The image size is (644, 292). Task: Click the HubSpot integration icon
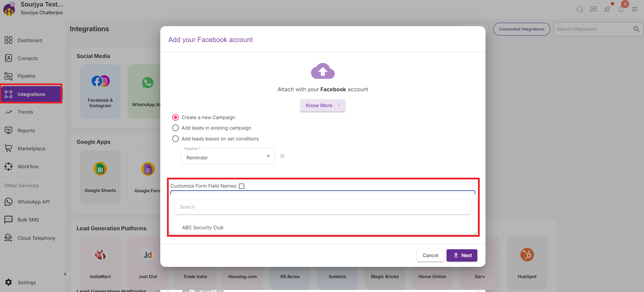527,255
